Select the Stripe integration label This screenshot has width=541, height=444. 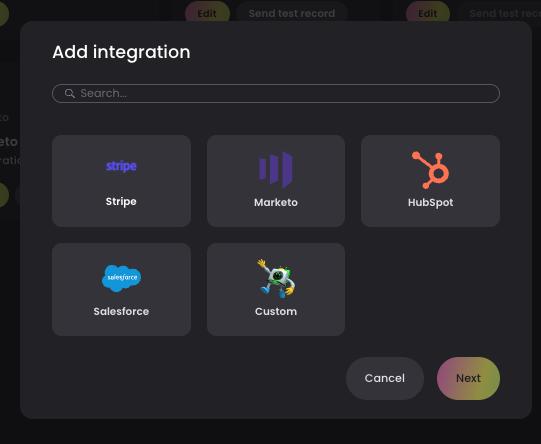[x=121, y=201]
